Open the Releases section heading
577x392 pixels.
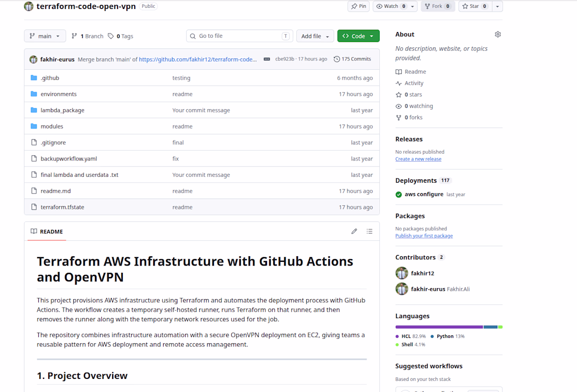(x=409, y=139)
